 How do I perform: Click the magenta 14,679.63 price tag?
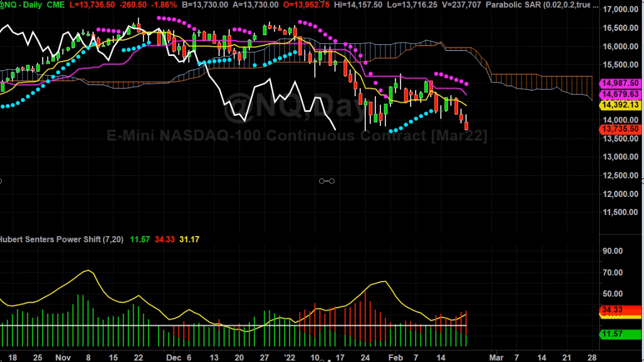click(x=620, y=94)
